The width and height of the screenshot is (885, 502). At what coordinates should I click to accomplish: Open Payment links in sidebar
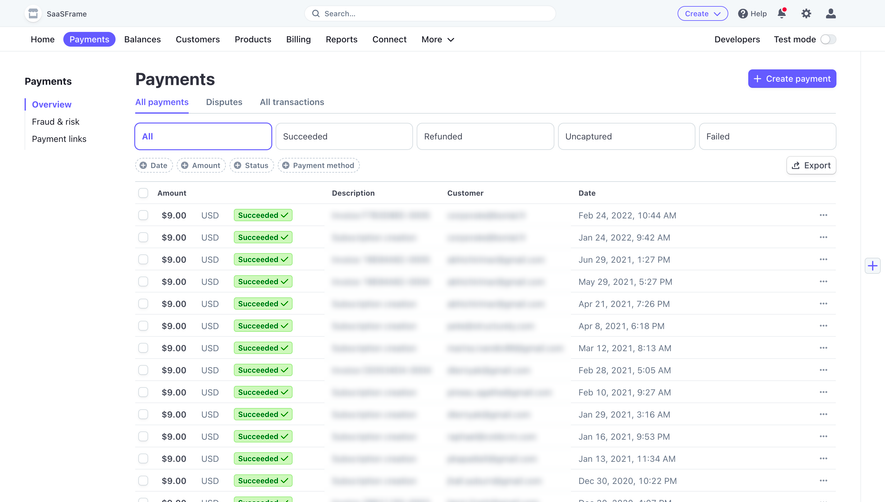click(59, 139)
